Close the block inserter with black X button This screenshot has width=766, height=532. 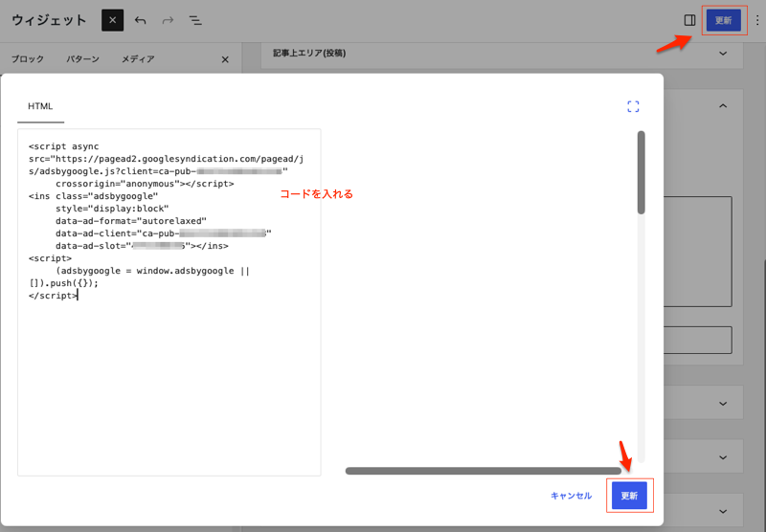coord(112,20)
